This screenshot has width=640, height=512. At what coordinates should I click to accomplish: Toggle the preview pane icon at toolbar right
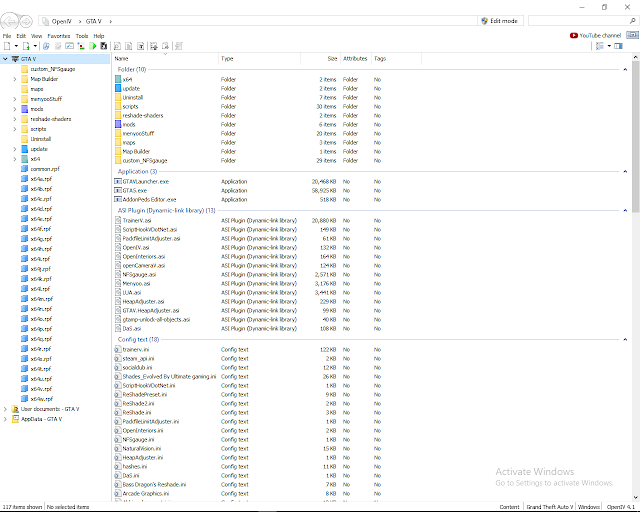point(619,46)
